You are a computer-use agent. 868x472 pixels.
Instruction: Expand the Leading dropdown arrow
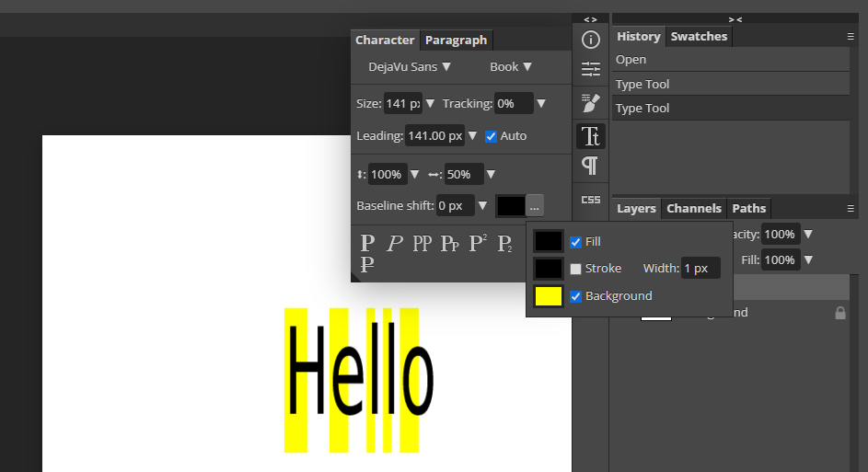click(472, 135)
